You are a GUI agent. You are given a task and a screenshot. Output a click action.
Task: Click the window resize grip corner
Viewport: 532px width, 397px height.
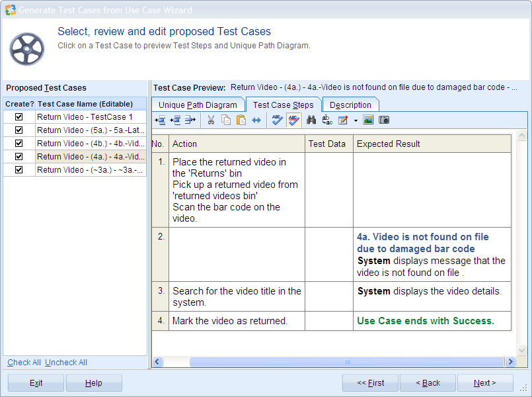tap(524, 388)
